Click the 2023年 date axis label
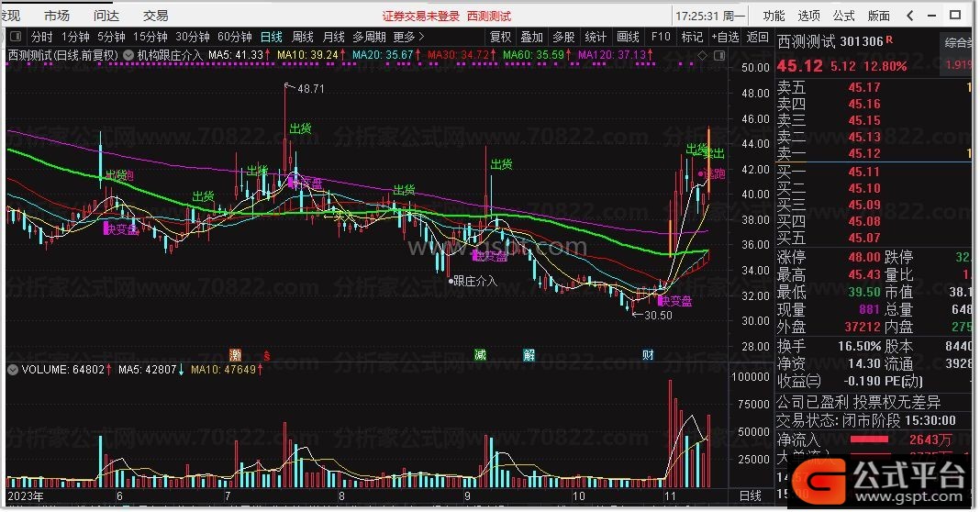 (x=26, y=495)
